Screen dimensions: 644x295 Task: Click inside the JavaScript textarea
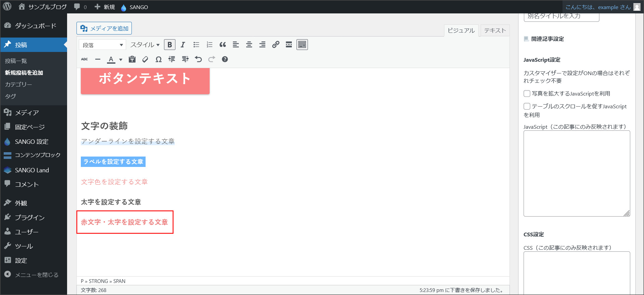coord(576,173)
